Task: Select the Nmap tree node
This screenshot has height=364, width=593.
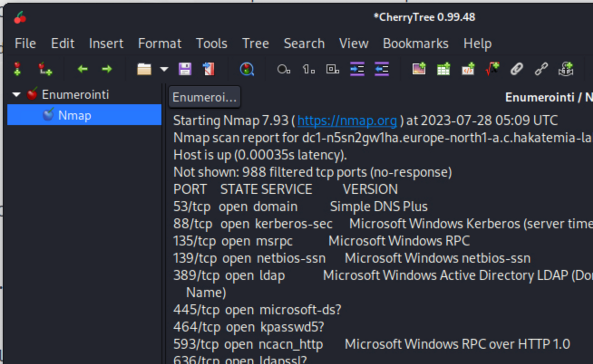Action: point(75,115)
